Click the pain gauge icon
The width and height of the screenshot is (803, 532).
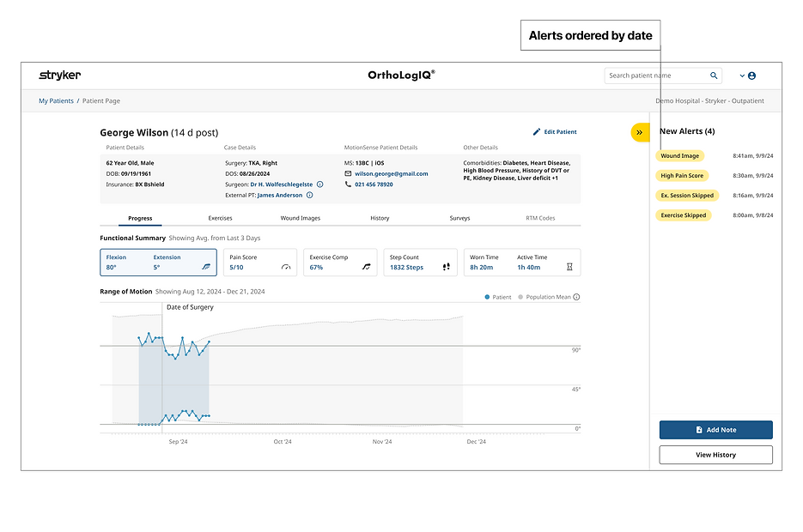click(x=286, y=267)
